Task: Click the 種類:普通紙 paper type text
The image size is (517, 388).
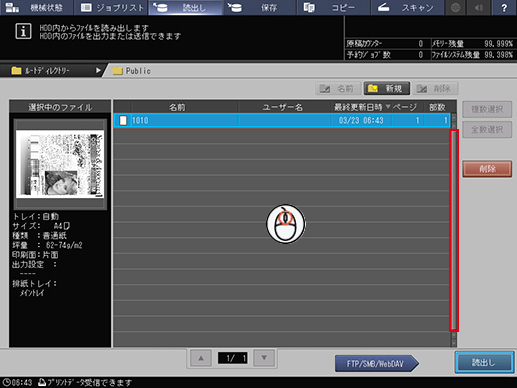Action: pyautogui.click(x=39, y=236)
